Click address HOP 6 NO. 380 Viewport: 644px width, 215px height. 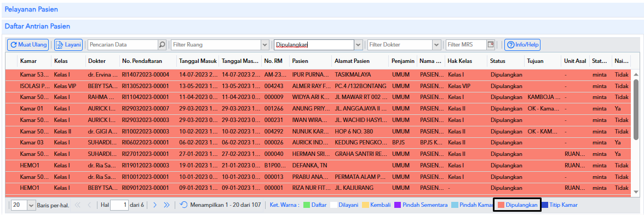354,131
